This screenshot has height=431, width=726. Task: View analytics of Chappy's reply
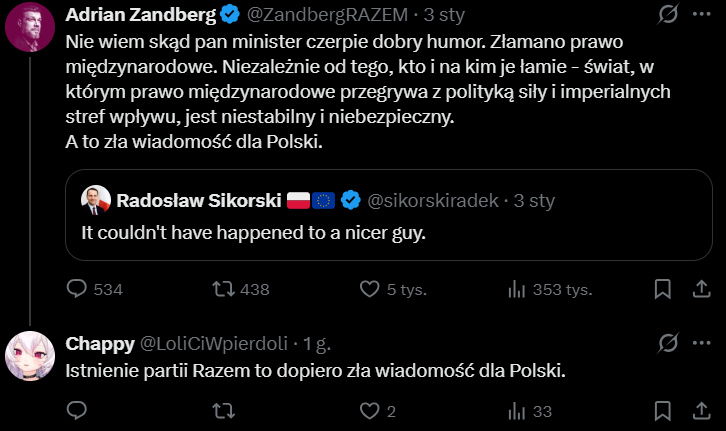click(x=517, y=410)
